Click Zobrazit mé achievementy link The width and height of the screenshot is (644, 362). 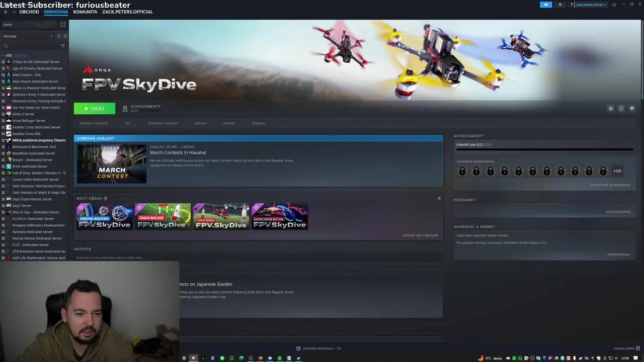[x=610, y=185]
